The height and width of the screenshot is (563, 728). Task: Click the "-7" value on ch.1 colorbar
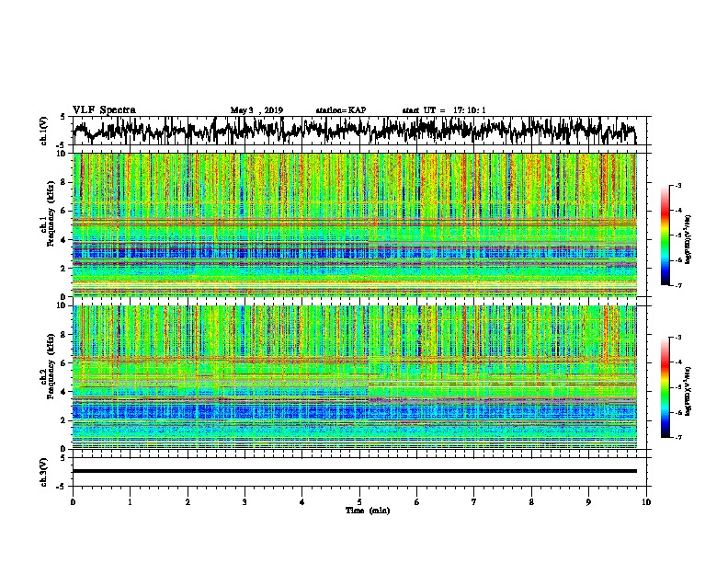click(677, 285)
